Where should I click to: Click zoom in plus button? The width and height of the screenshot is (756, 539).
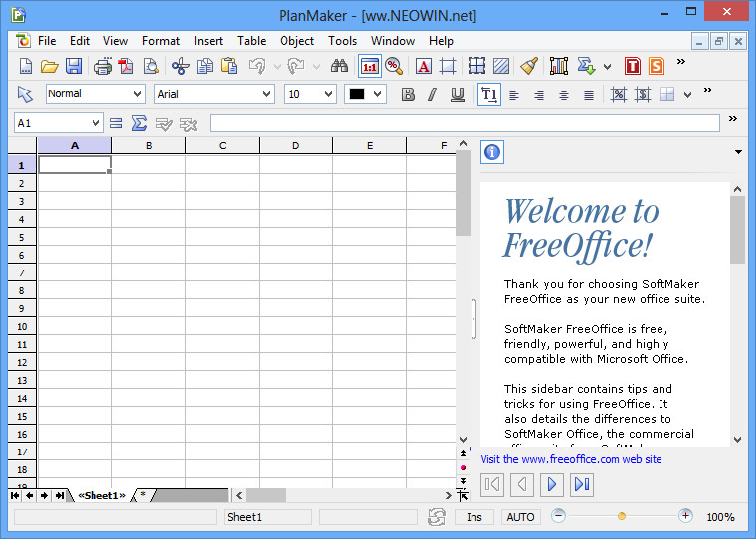[x=685, y=516]
